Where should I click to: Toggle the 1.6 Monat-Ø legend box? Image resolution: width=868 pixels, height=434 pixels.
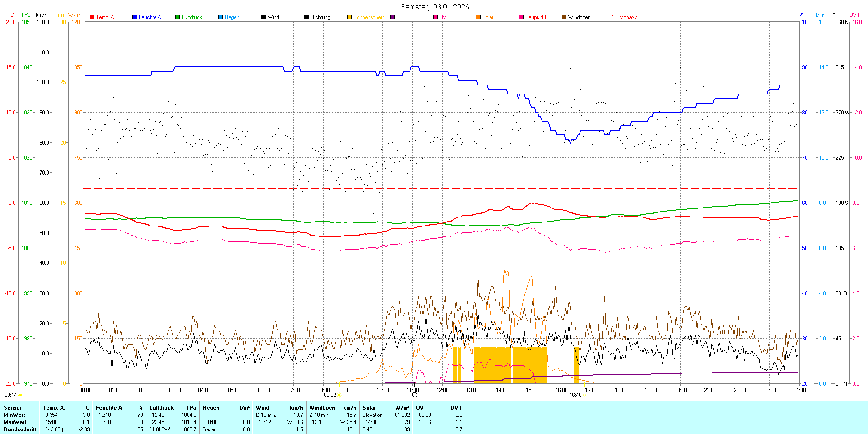tap(607, 17)
